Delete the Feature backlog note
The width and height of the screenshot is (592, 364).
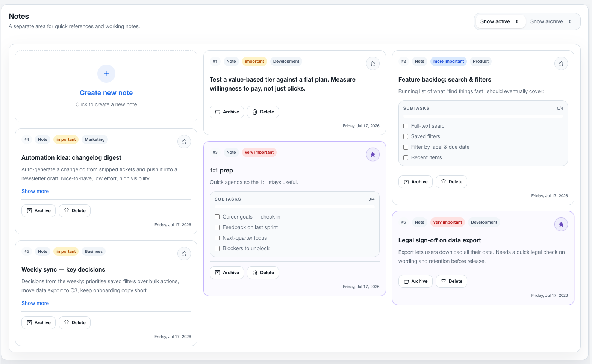451,182
